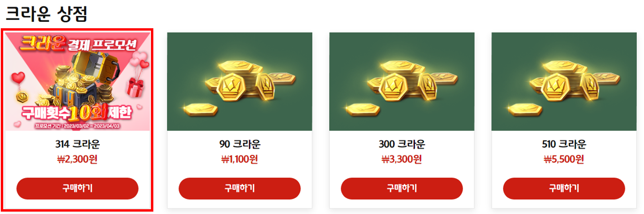This screenshot has height=214, width=644.
Task: Click the ₩5,500원 price
Action: tap(564, 160)
